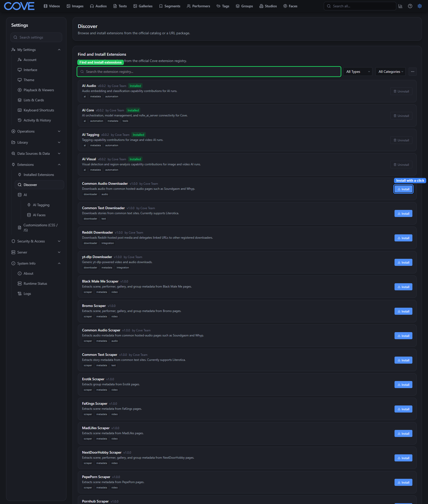This screenshot has height=504, width=428.
Task: Click the Account person icon
Action: pos(20,60)
